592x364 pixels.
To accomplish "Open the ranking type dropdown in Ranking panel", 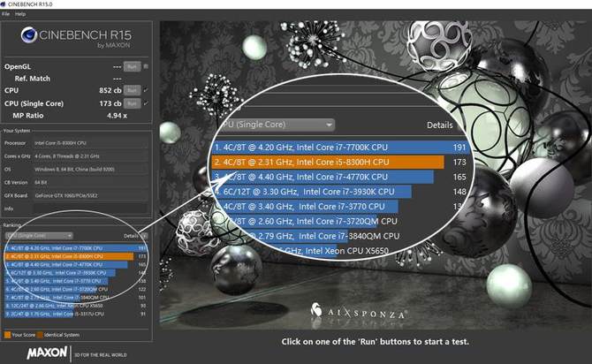I will (x=39, y=236).
